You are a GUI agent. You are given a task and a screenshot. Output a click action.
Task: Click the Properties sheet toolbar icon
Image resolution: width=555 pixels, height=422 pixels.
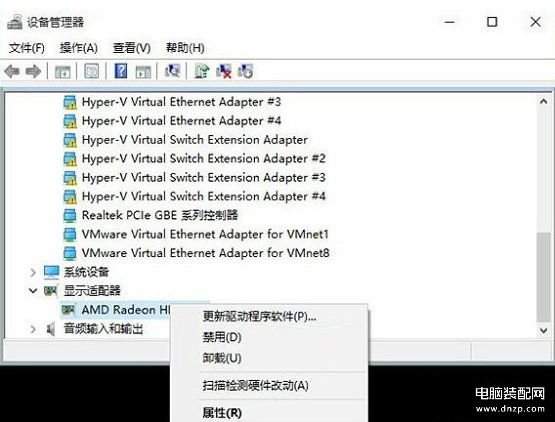click(x=91, y=71)
